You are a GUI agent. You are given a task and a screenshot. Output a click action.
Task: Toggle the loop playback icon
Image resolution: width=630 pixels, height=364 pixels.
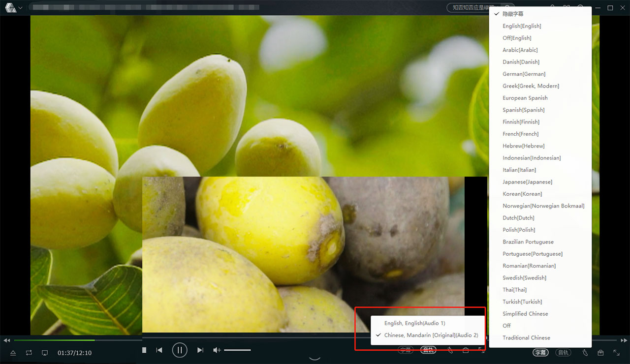point(29,353)
